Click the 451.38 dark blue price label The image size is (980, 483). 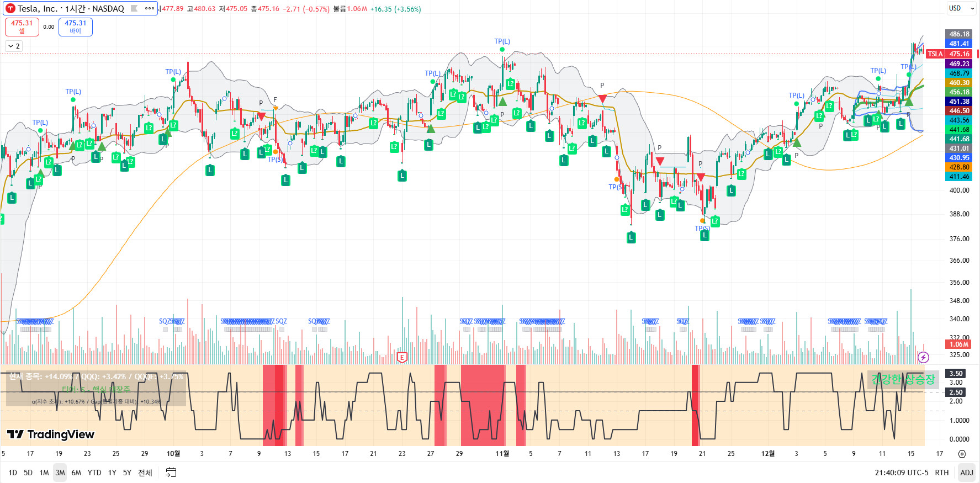[x=959, y=102]
